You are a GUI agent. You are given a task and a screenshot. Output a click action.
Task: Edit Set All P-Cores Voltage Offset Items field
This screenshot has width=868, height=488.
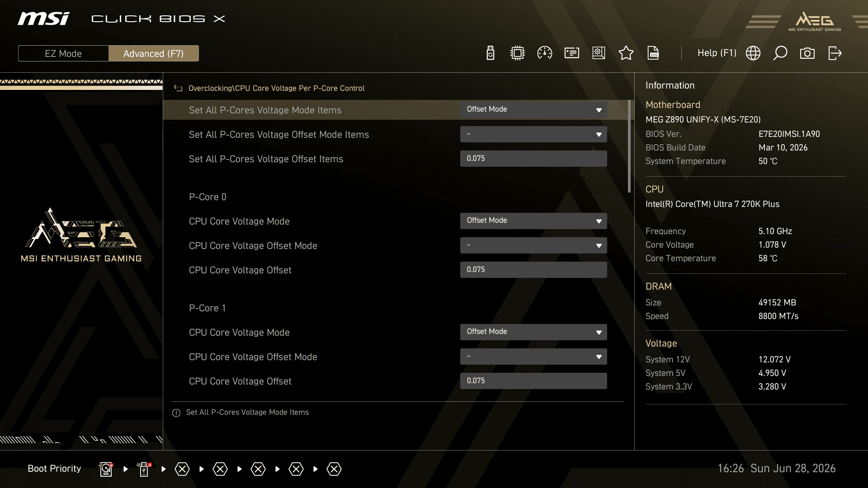point(533,159)
